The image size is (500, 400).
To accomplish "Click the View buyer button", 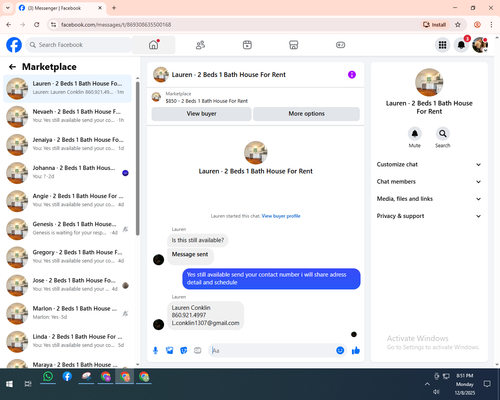I will click(x=201, y=114).
